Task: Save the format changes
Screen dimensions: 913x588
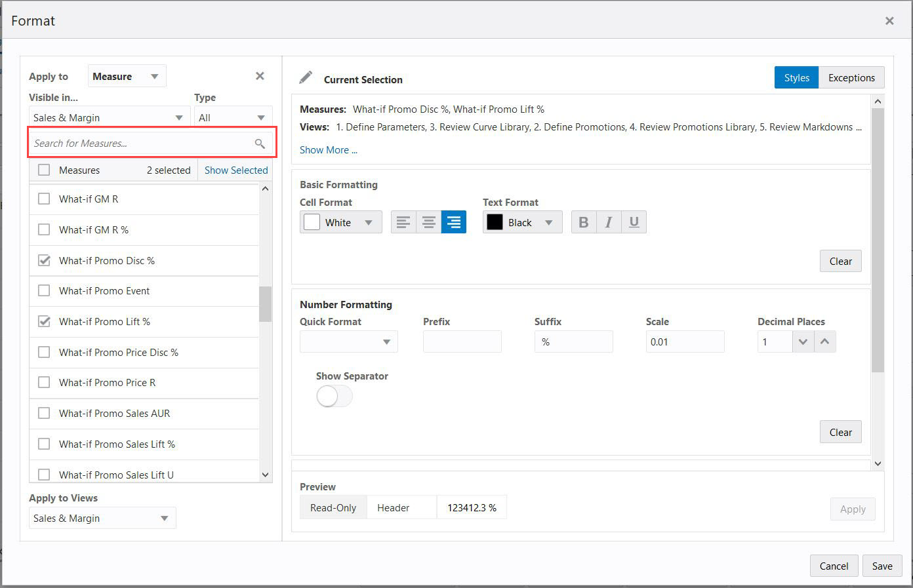Action: pyautogui.click(x=882, y=566)
